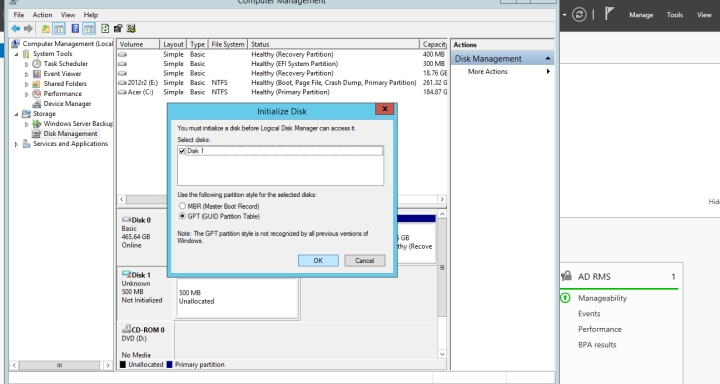Click Cancel in Initialize Disk dialog
The width and height of the screenshot is (720, 384).
click(x=365, y=260)
